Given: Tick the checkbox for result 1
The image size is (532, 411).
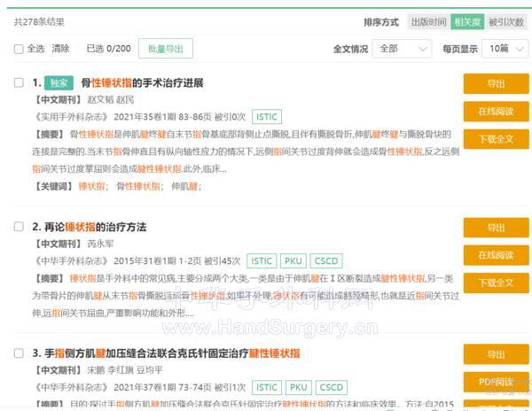Looking at the screenshot, I should (19, 83).
